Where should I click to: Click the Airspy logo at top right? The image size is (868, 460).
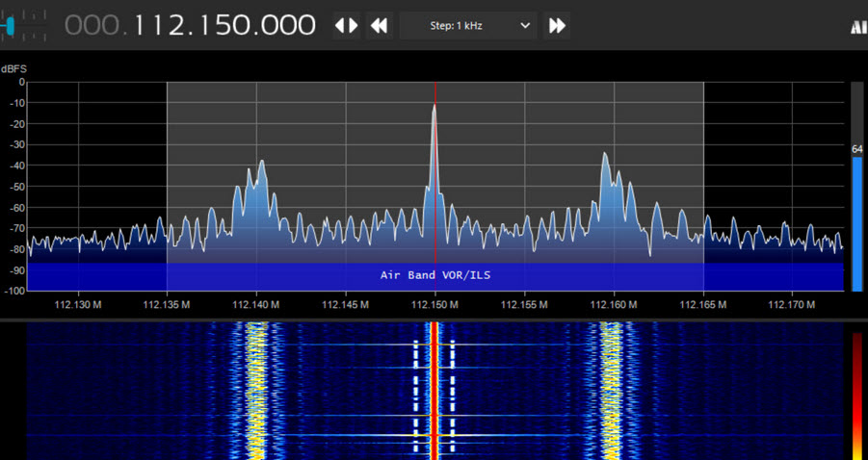pos(858,27)
